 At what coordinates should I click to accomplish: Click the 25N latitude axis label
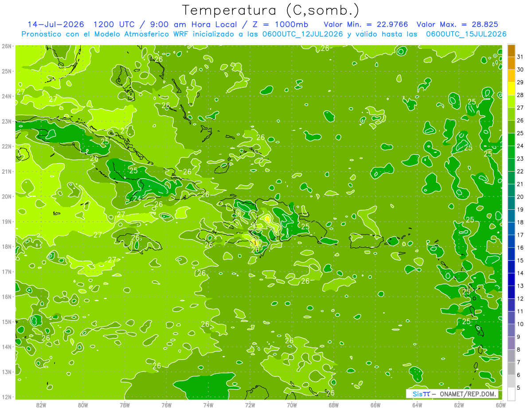7,71
